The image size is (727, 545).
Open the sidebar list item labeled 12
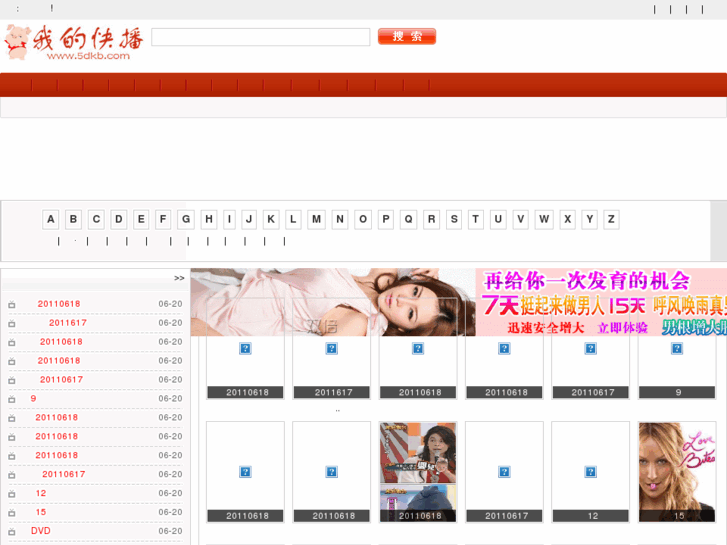(41, 493)
